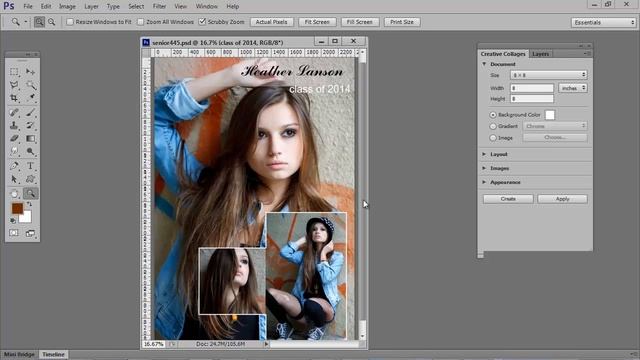Select the Crop tool

(x=14, y=98)
